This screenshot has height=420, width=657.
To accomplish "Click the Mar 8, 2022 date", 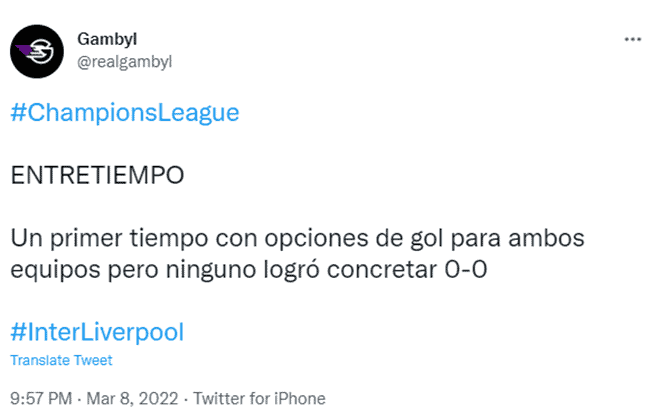I will [132, 399].
